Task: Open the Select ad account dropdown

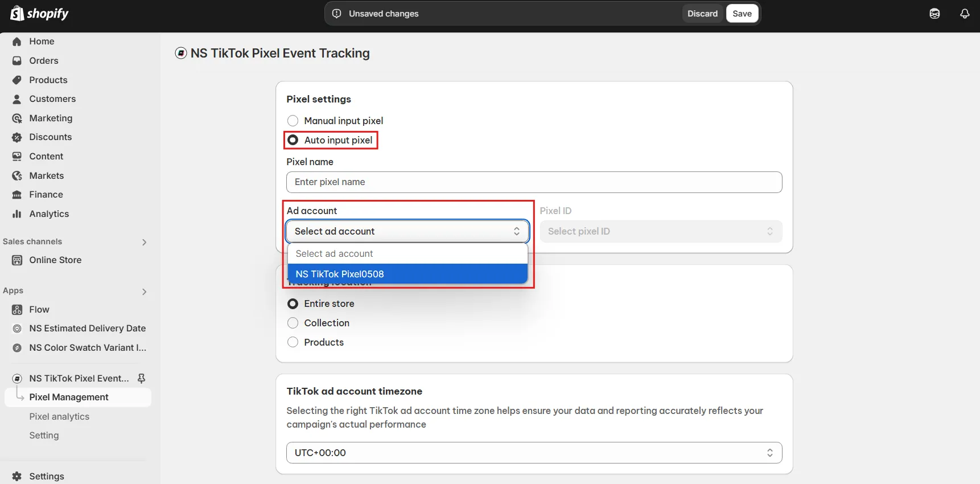Action: [407, 231]
